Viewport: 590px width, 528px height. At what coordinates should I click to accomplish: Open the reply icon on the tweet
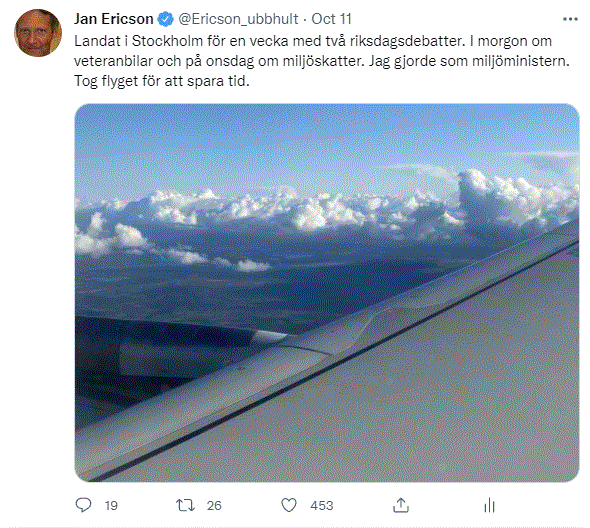pos(83,505)
